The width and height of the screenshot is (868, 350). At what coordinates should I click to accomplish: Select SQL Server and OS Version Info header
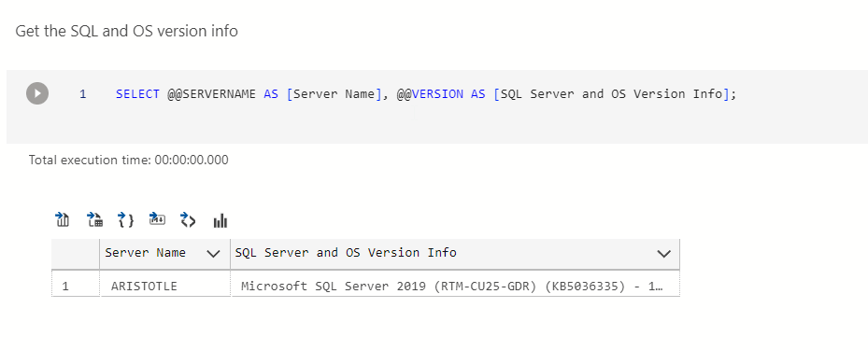[455, 254]
